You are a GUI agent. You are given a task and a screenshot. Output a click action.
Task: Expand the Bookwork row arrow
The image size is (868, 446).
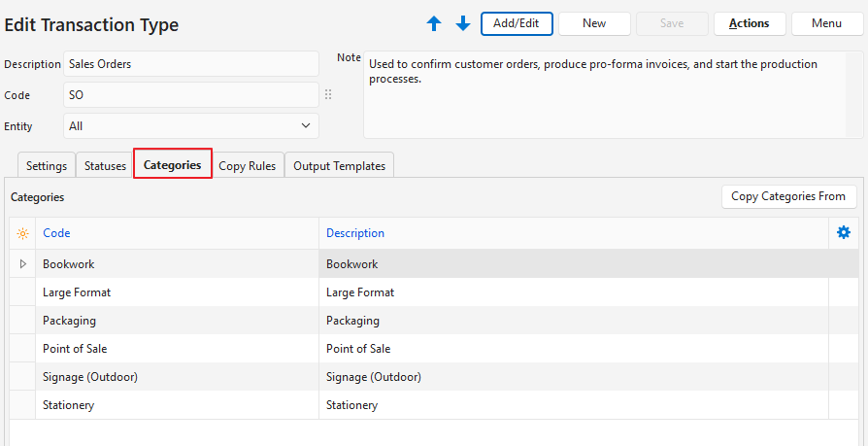coord(22,263)
